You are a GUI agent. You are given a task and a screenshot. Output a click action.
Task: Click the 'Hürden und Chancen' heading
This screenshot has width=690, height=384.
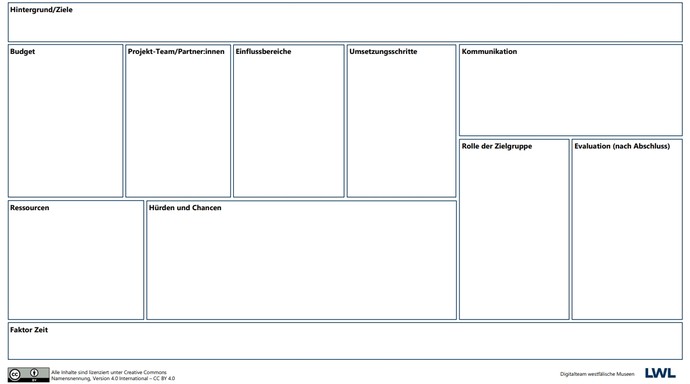(185, 208)
